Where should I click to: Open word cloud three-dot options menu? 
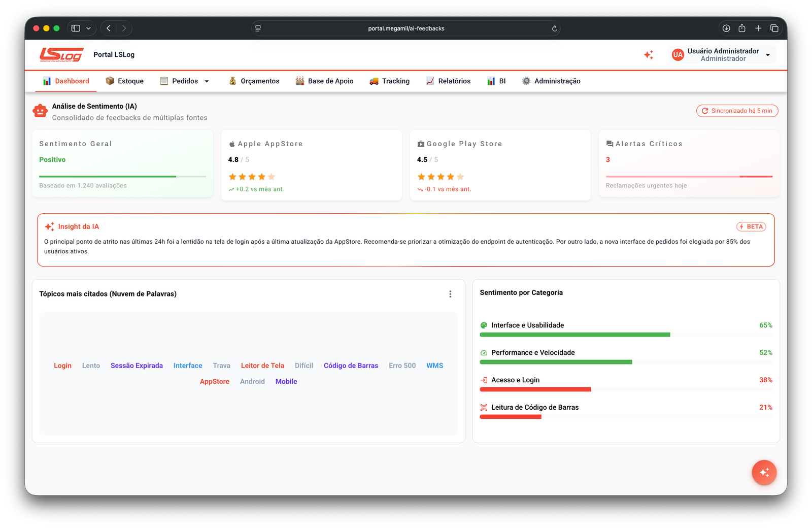(450, 294)
